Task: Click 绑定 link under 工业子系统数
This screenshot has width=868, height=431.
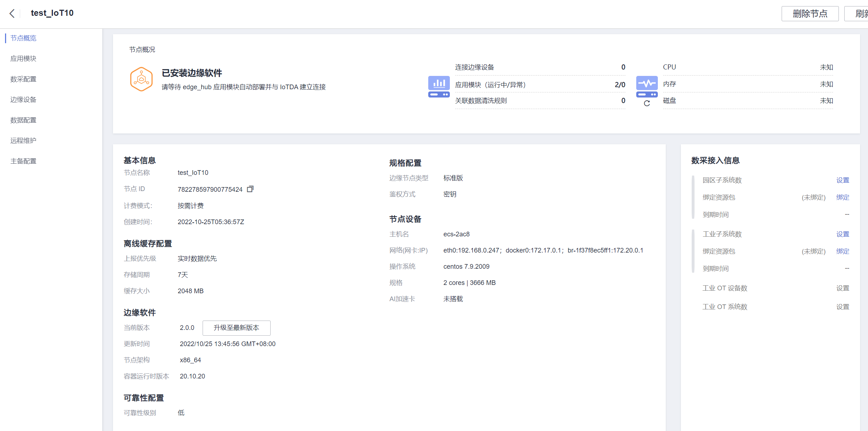Action: click(842, 251)
